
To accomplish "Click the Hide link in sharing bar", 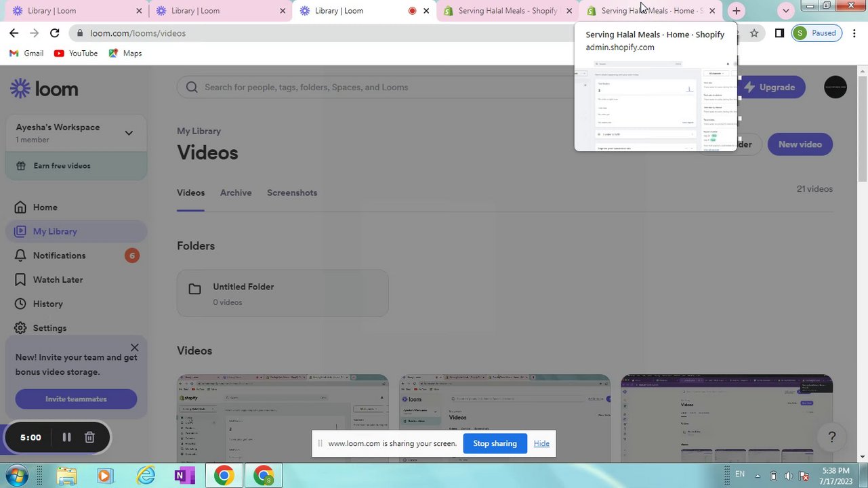I will 541,443.
